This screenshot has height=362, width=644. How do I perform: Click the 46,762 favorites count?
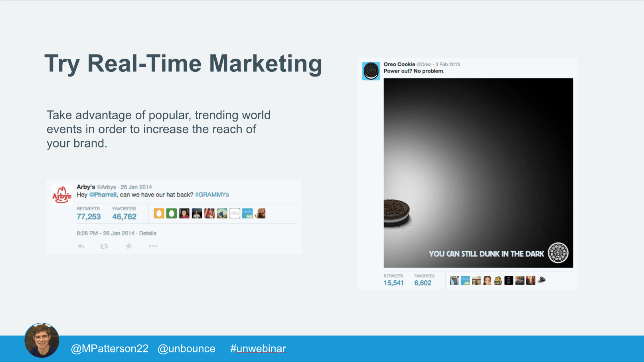(x=124, y=216)
